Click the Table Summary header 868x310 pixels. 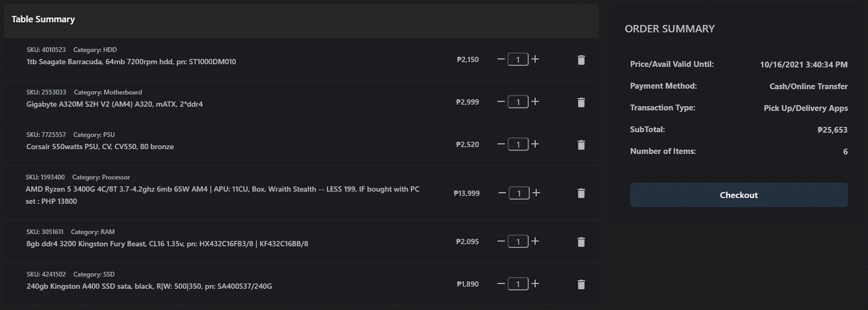pyautogui.click(x=43, y=19)
